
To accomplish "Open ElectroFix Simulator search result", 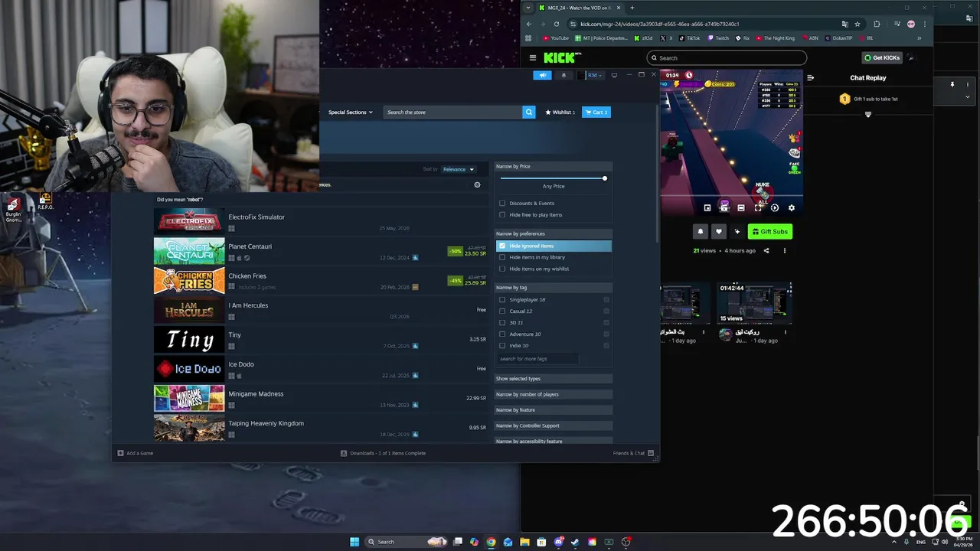I will click(x=321, y=222).
